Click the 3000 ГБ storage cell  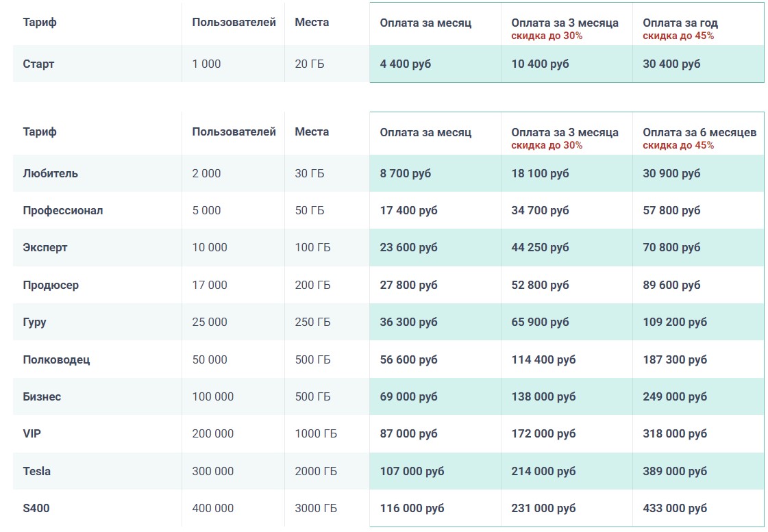click(315, 508)
